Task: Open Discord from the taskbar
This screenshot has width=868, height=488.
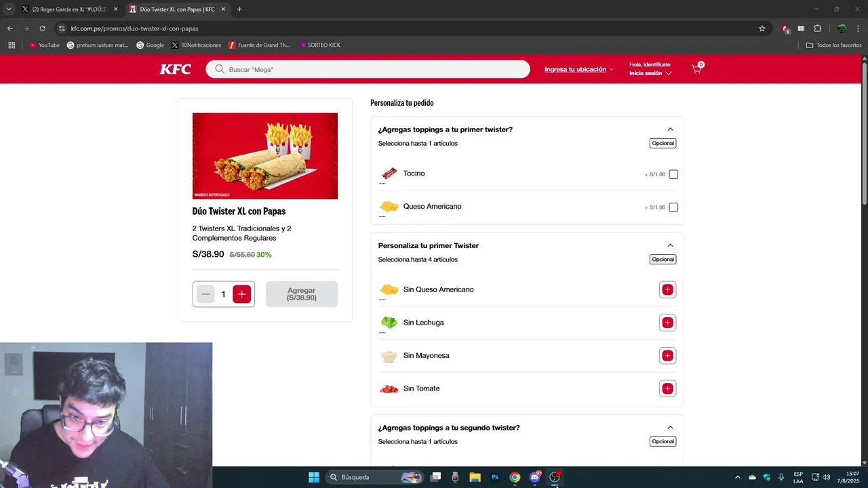Action: tap(535, 477)
